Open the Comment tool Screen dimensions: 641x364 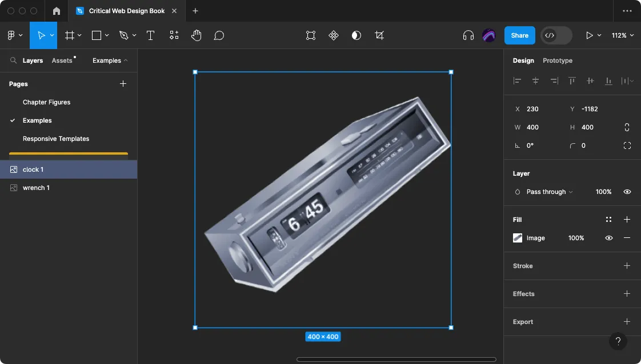[x=219, y=35]
